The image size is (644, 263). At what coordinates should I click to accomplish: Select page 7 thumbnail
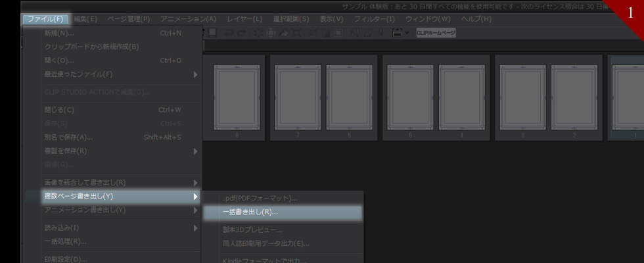pyautogui.click(x=297, y=98)
